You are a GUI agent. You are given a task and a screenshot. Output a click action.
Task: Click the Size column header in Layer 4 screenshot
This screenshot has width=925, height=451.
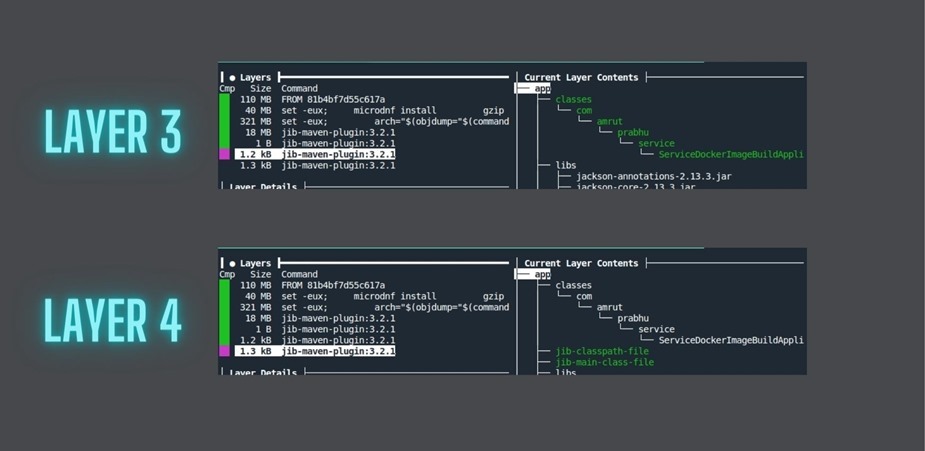(x=260, y=274)
